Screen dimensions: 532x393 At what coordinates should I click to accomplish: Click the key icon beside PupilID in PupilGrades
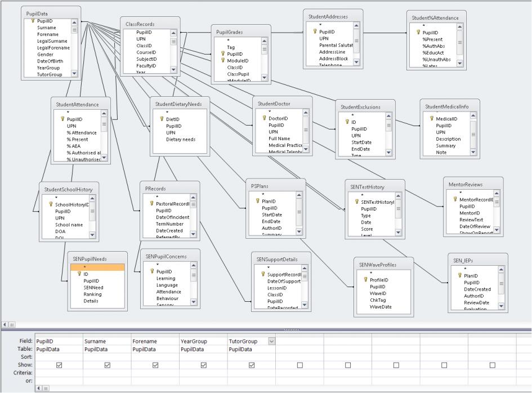(x=223, y=53)
